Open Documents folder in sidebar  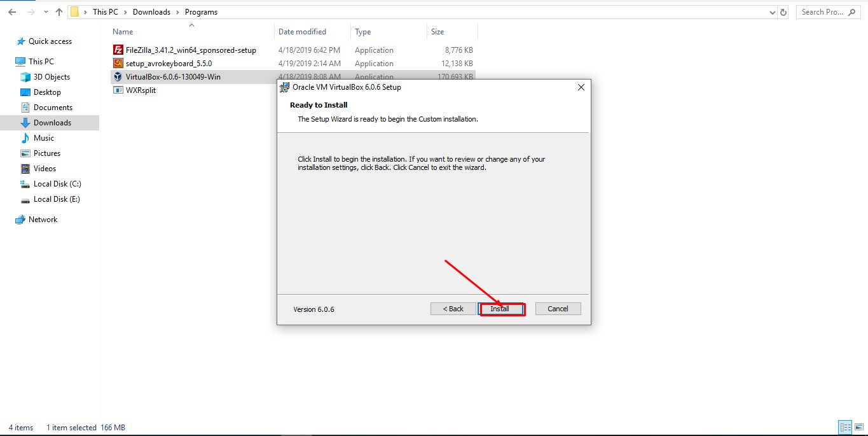(53, 108)
